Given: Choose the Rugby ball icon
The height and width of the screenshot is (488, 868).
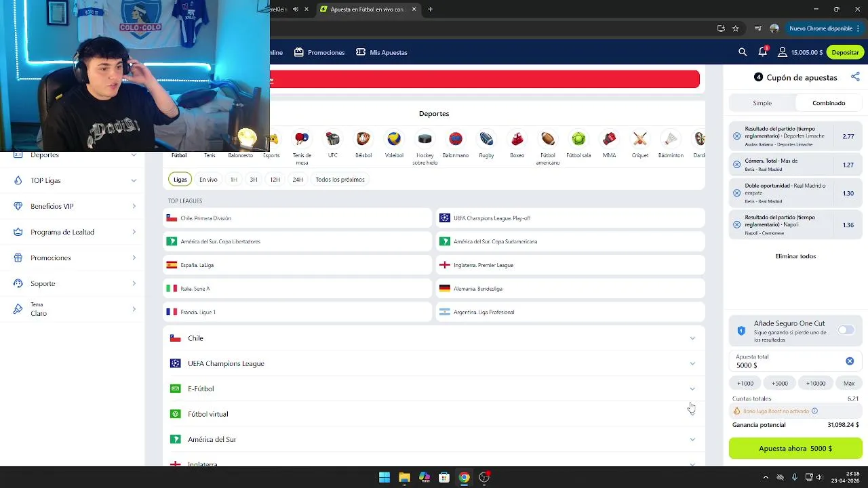Looking at the screenshot, I should (x=486, y=139).
